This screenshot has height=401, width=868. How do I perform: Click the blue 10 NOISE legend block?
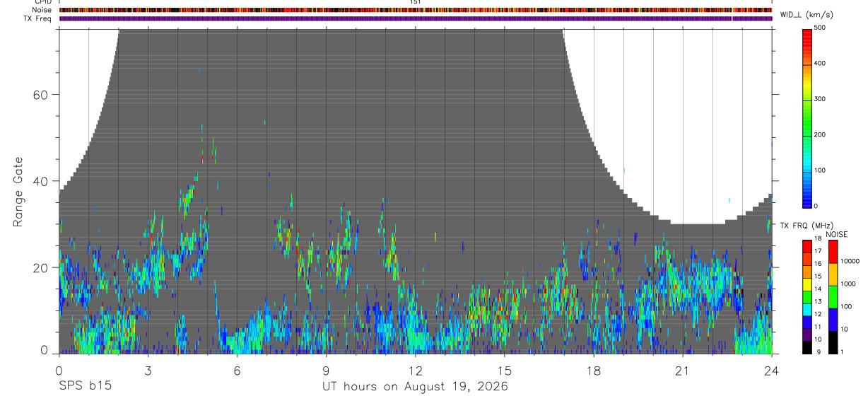click(x=833, y=319)
